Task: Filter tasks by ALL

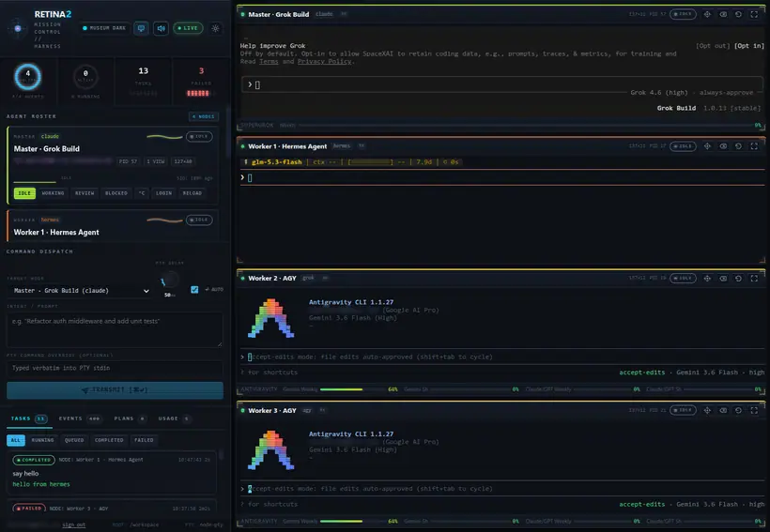Action: pyautogui.click(x=16, y=440)
